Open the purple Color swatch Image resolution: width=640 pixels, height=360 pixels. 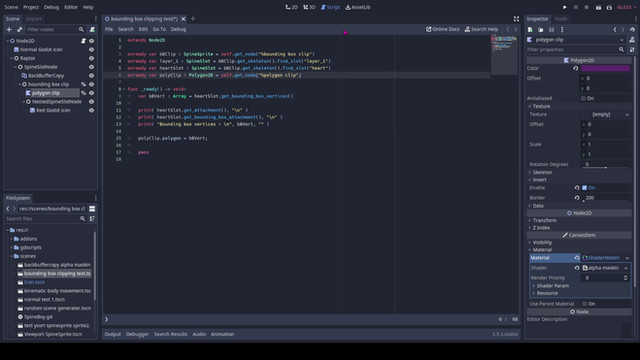coord(605,69)
